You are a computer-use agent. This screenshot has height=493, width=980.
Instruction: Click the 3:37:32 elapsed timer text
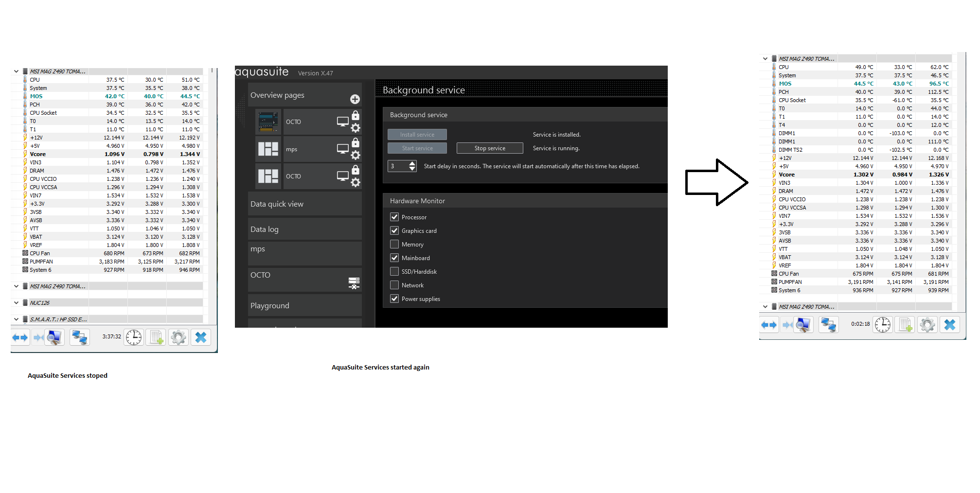click(x=112, y=336)
